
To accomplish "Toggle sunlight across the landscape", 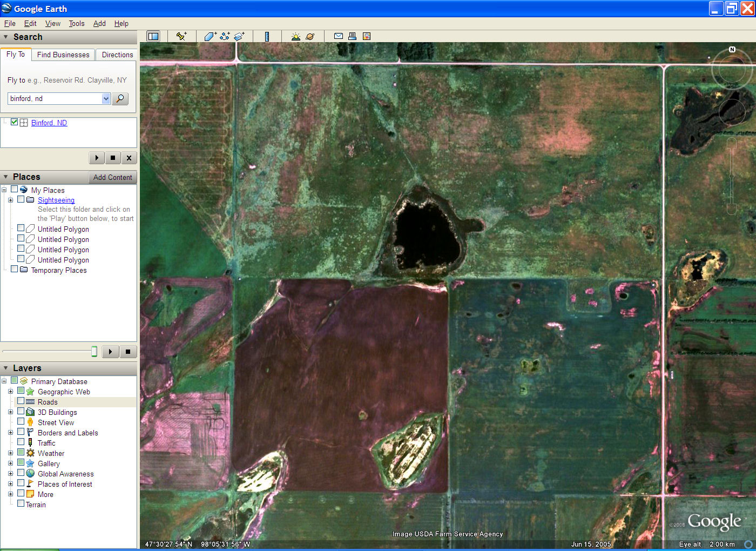I will click(x=295, y=36).
